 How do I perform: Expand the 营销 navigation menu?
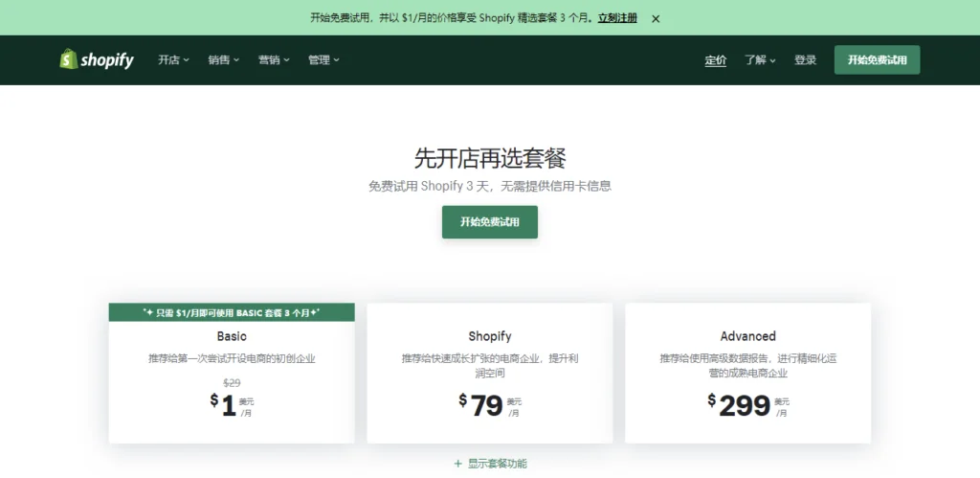click(274, 60)
